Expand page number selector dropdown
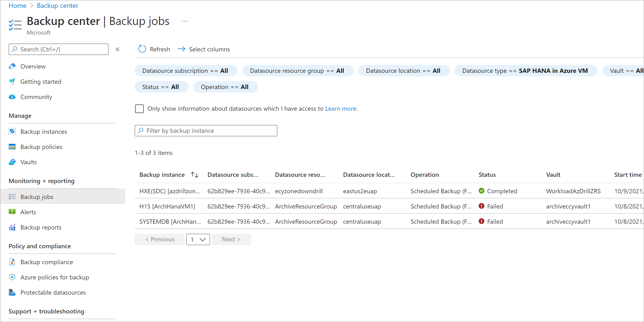The height and width of the screenshot is (322, 644). [197, 239]
